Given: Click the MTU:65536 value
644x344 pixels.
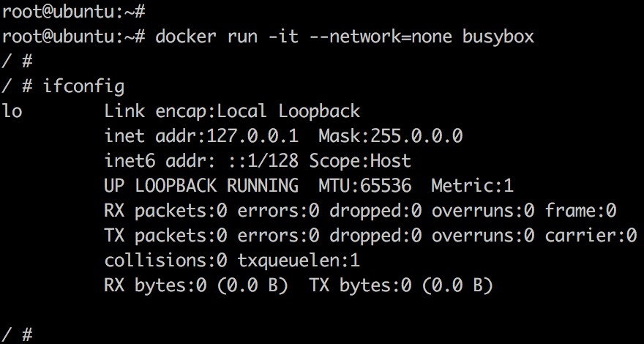Looking at the screenshot, I should point(365,187).
